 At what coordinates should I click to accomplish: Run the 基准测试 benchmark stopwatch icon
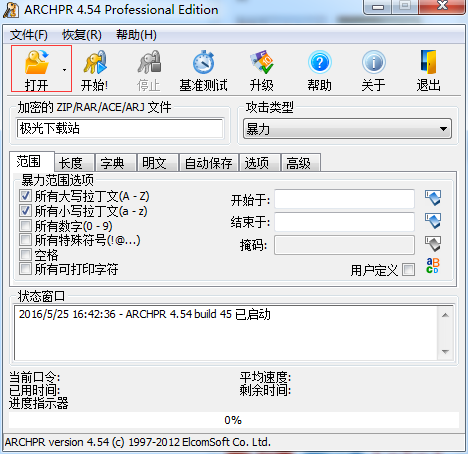[203, 62]
